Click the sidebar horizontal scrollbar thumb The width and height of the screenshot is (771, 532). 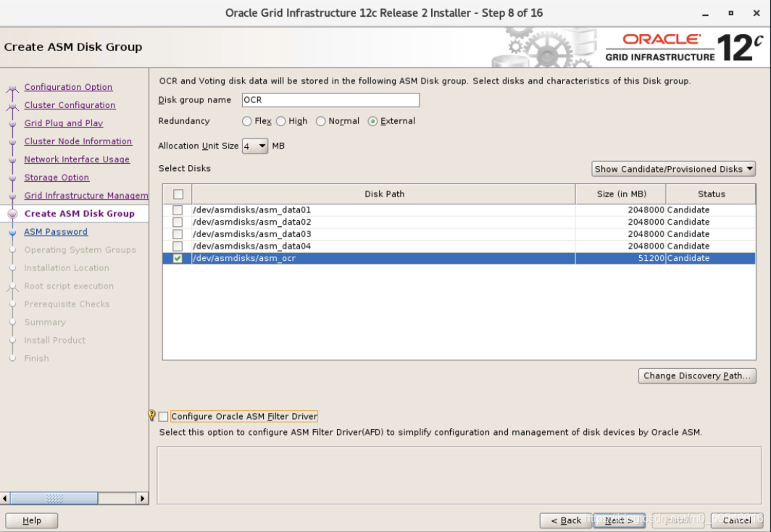click(x=54, y=498)
